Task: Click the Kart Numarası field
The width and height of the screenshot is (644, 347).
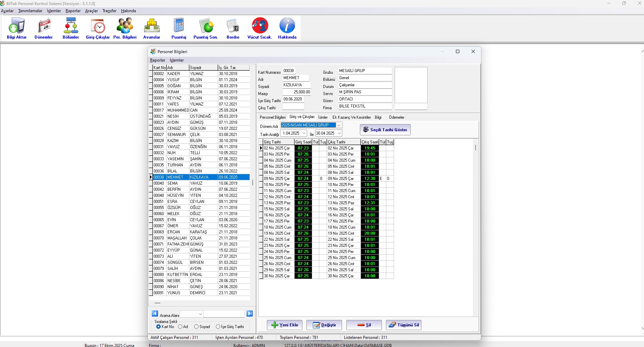Action: click(x=289, y=71)
